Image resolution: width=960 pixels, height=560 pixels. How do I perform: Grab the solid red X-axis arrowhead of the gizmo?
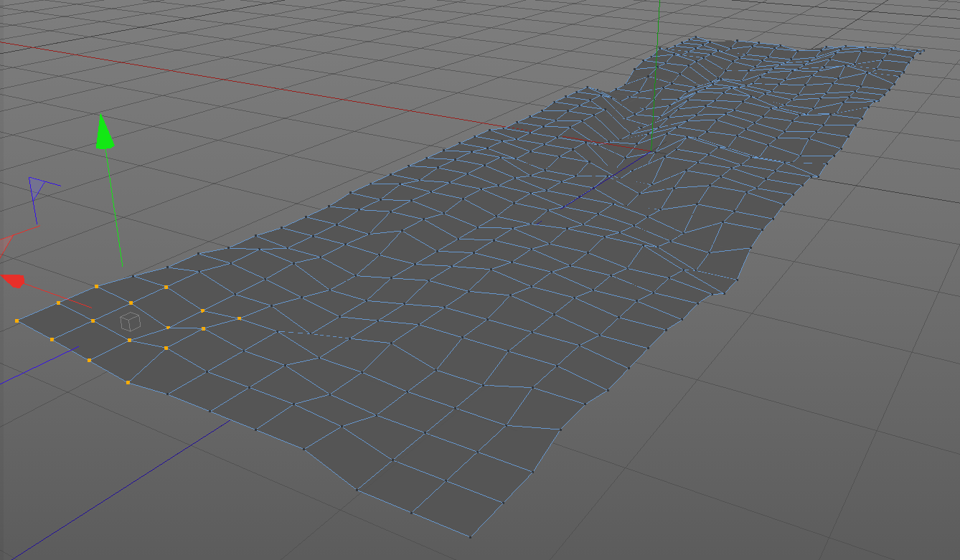(x=14, y=280)
